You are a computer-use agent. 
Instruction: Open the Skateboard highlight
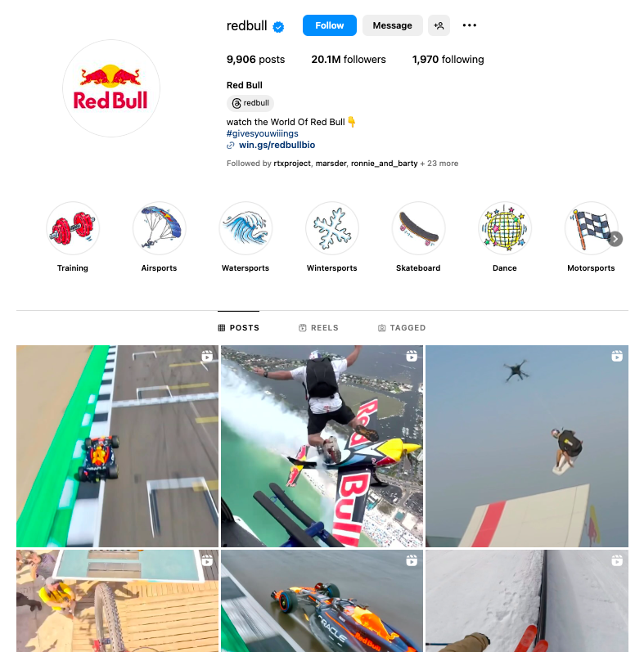(x=418, y=228)
